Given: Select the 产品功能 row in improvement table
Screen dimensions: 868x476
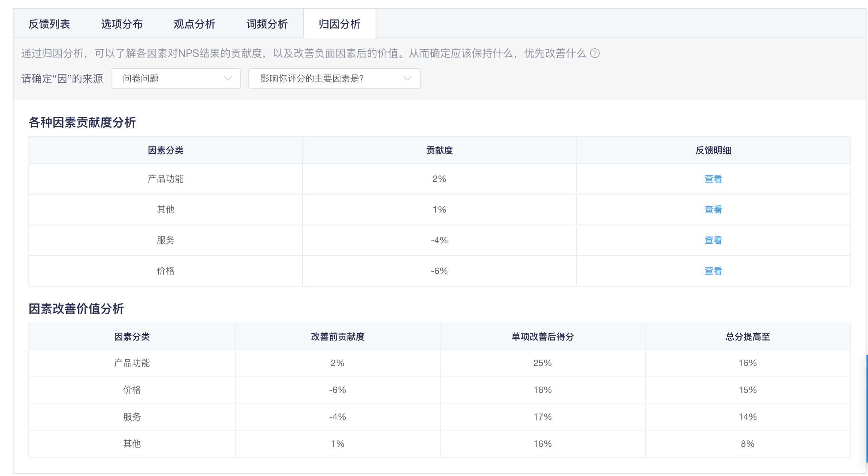Looking at the screenshot, I should point(440,363).
